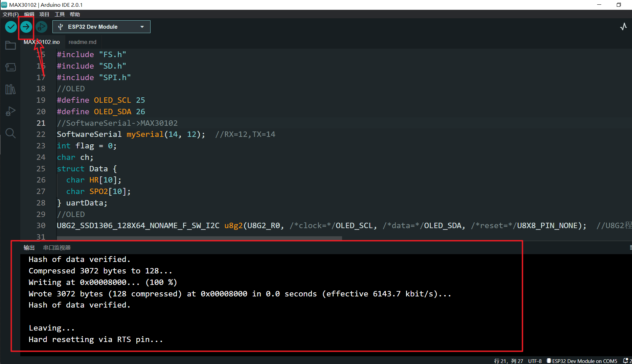Image resolution: width=632 pixels, height=364 pixels.
Task: Open the Boards Manager sidebar icon
Action: 10,67
